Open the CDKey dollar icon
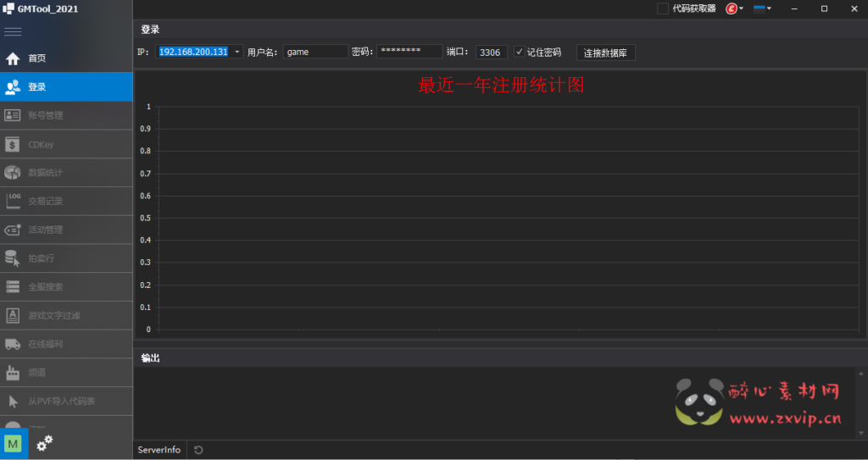Screen dimensions: 868x460 [x=13, y=144]
